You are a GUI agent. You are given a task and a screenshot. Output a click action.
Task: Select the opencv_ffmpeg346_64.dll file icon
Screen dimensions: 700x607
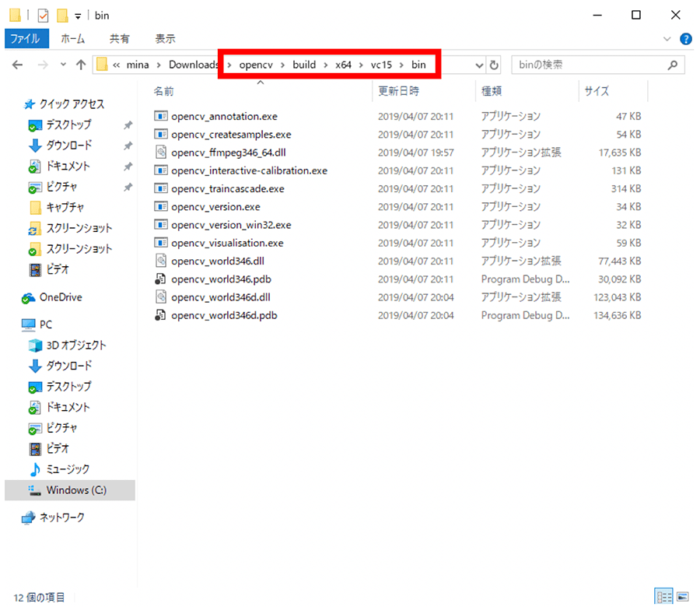click(161, 153)
